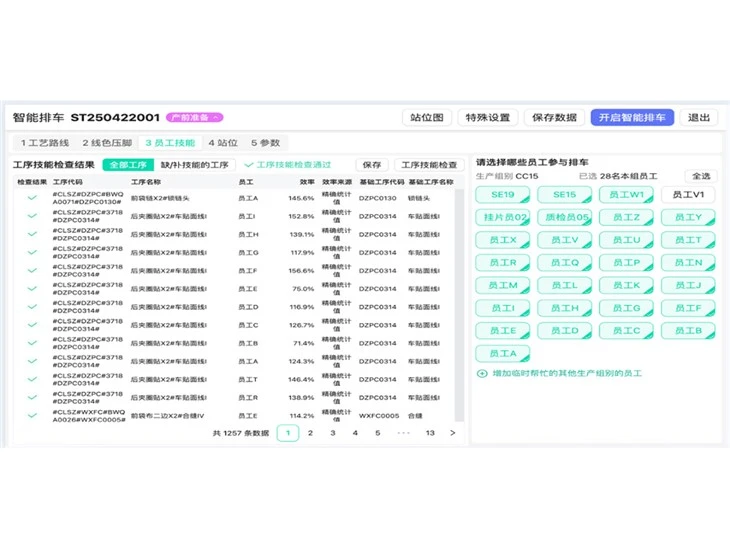The height and width of the screenshot is (548, 730).
Task: Toggle employee chip 员工I
Action: pos(502,308)
